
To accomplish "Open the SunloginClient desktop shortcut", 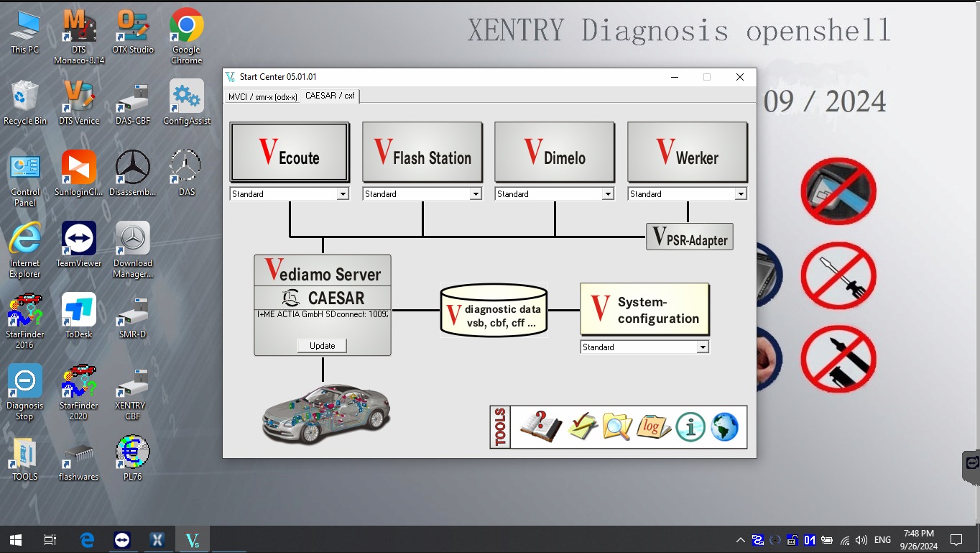I will tap(79, 174).
